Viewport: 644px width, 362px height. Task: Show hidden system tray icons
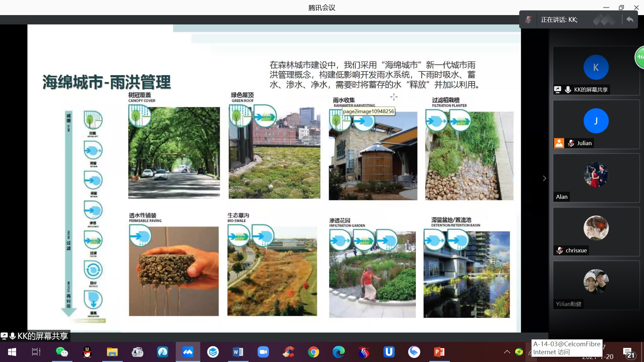[x=507, y=352]
